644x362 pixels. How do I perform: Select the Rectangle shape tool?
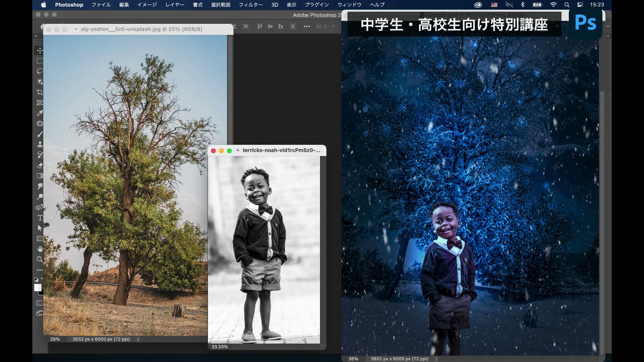pyautogui.click(x=40, y=239)
